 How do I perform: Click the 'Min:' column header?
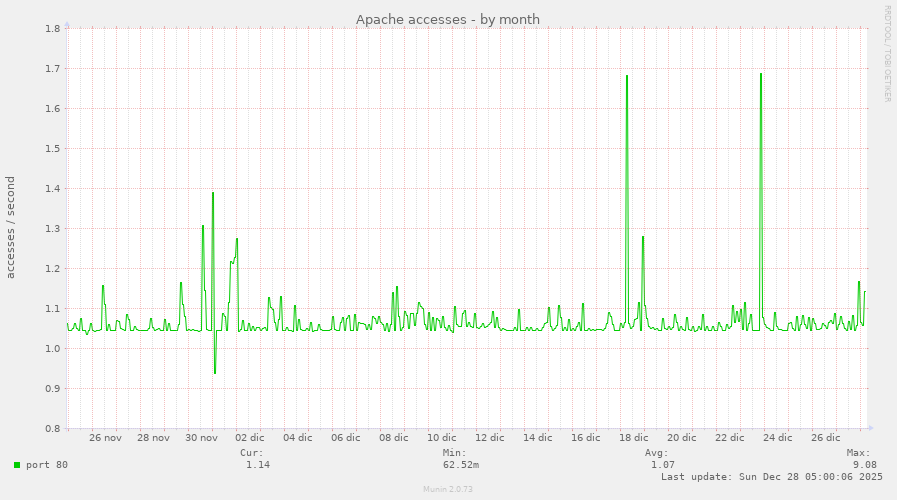coord(454,453)
